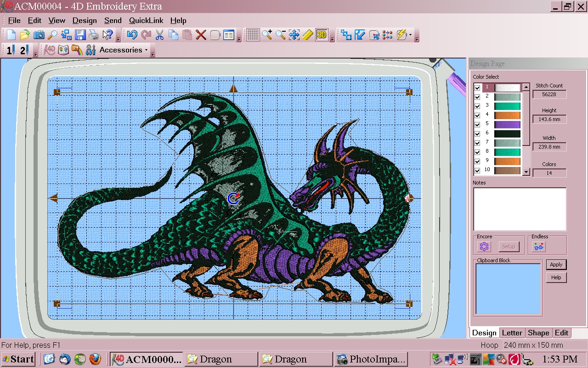588x368 pixels.
Task: Cut selection with scissors icon
Action: 160,35
